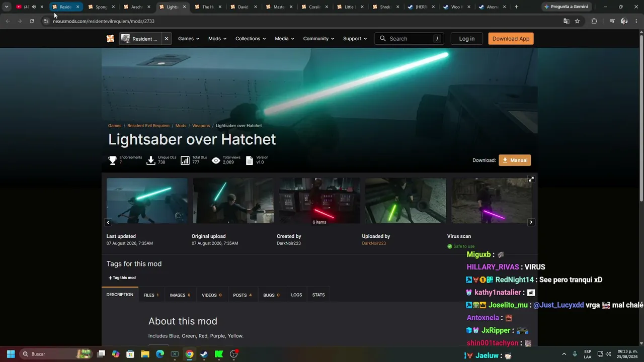Image resolution: width=644 pixels, height=362 pixels.
Task: Open the Mods breadcrumb link
Action: click(x=181, y=126)
